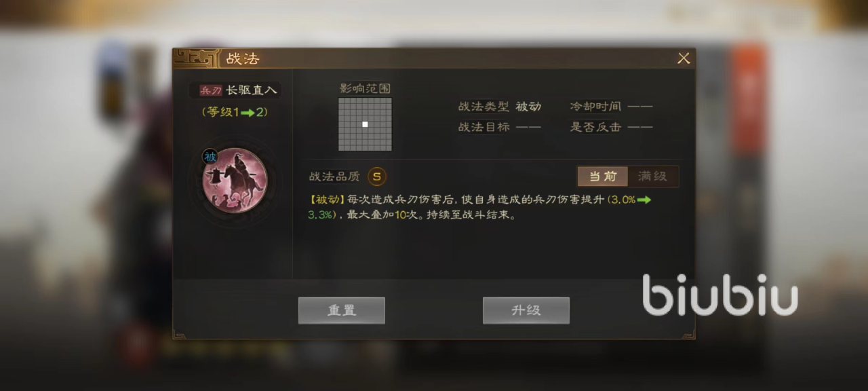Click the 重置 reset button
868x391 pixels.
point(342,310)
